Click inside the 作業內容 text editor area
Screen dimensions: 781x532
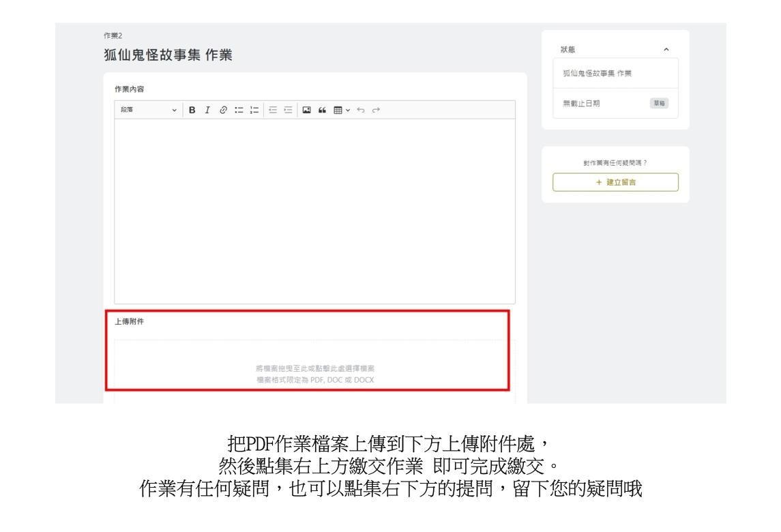click(314, 211)
